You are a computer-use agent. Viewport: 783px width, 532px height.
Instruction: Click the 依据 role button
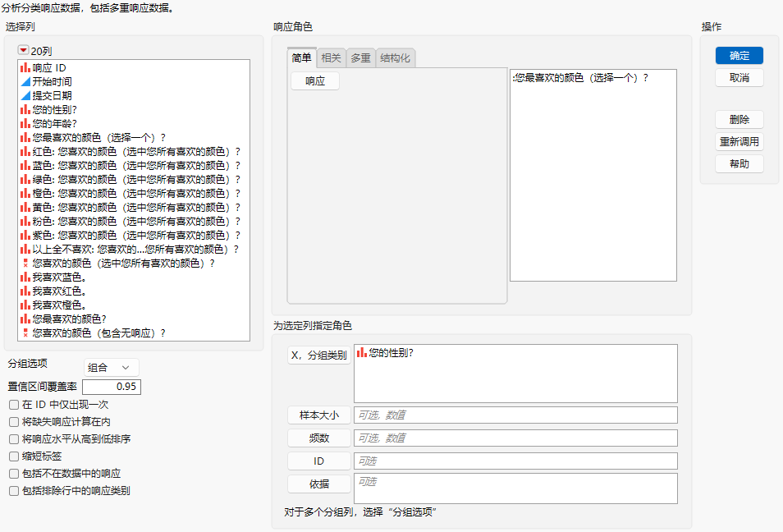[319, 484]
